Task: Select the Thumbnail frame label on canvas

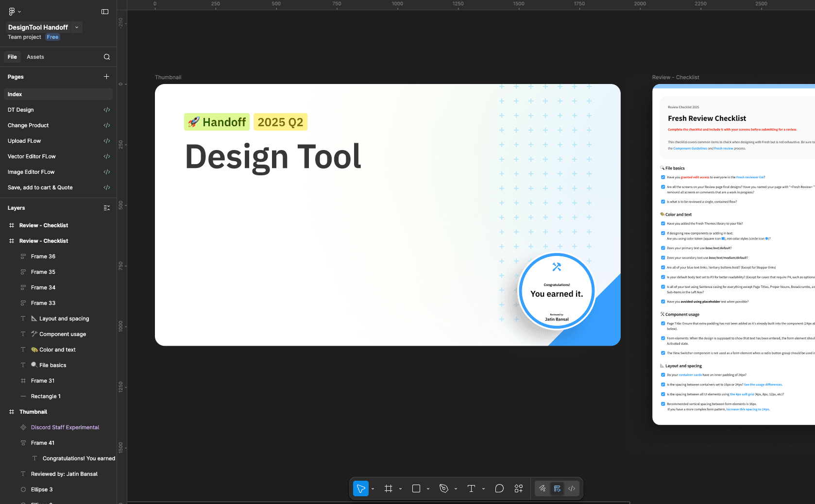Action: [168, 77]
